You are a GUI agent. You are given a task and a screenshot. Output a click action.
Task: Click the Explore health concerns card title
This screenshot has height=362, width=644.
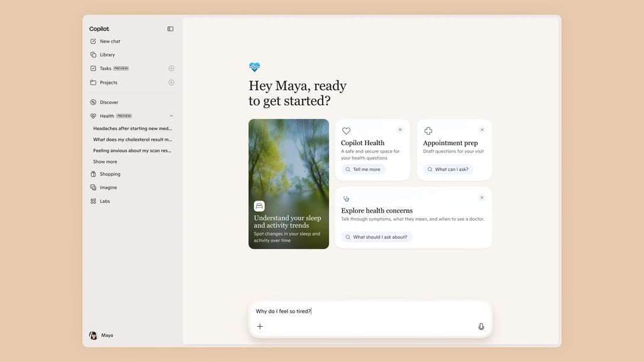(x=377, y=211)
